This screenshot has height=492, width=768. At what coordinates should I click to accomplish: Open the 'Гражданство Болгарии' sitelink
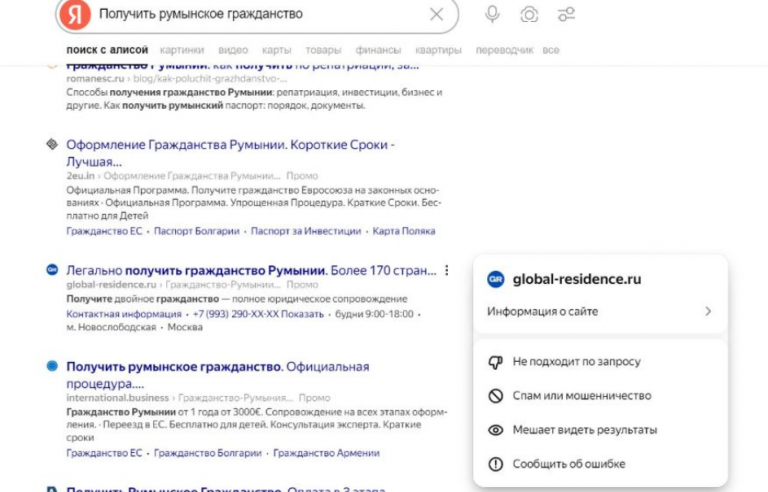(x=208, y=453)
